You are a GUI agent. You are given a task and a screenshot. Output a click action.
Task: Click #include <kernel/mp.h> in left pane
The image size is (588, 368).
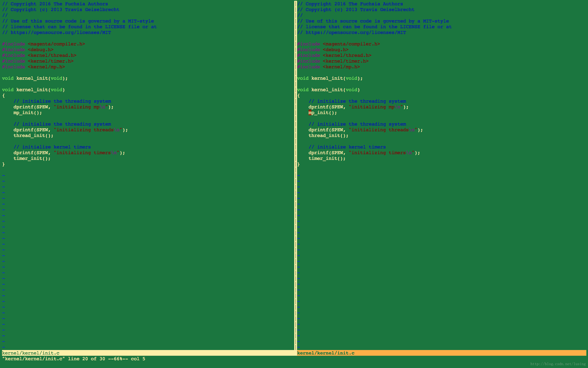33,67
